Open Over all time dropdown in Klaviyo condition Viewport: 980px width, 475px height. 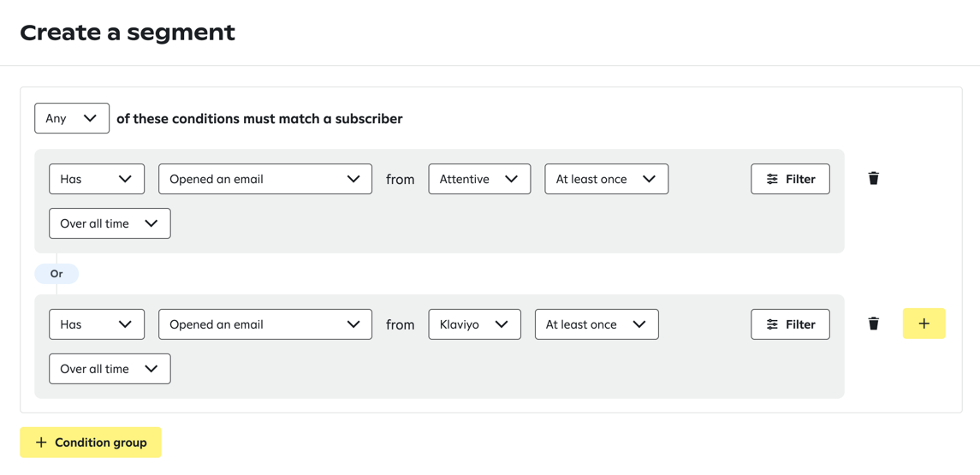110,369
